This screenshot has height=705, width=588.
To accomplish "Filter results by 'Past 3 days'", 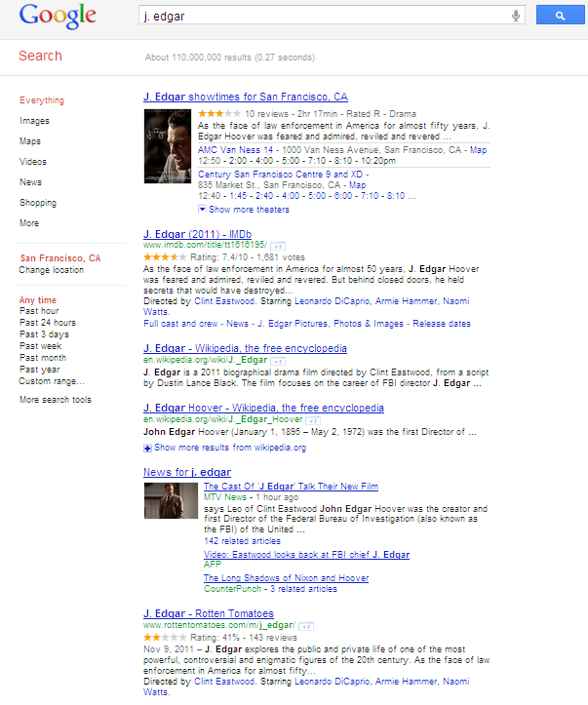I will point(44,334).
